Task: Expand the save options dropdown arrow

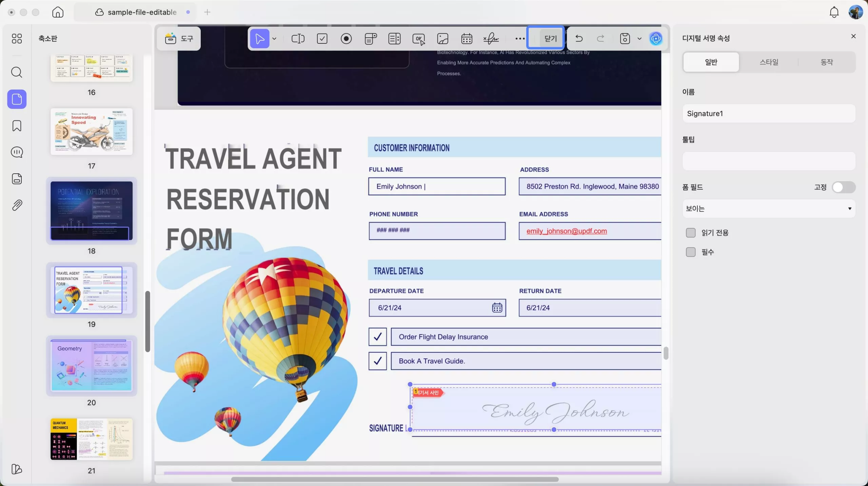Action: tap(639, 39)
